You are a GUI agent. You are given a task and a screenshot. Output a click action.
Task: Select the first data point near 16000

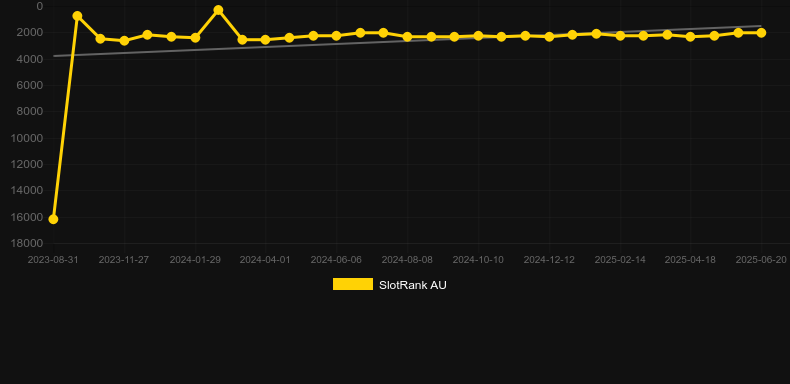pos(53,219)
